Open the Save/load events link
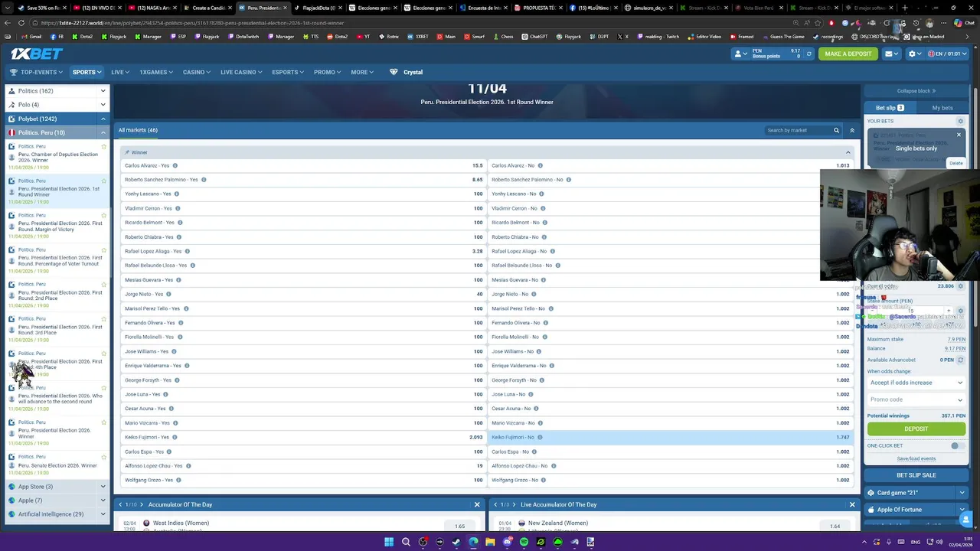Viewport: 980px width, 551px height. point(916,458)
